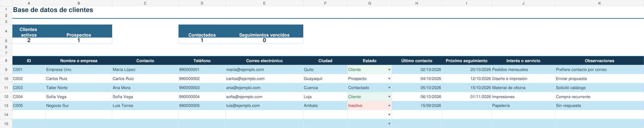The width and height of the screenshot is (644, 128).
Task: Click the 'Ciudad' header cell
Action: (x=325, y=61)
